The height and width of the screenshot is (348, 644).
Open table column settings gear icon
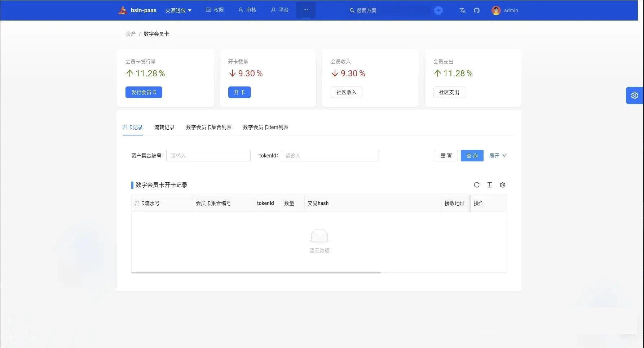pos(502,185)
